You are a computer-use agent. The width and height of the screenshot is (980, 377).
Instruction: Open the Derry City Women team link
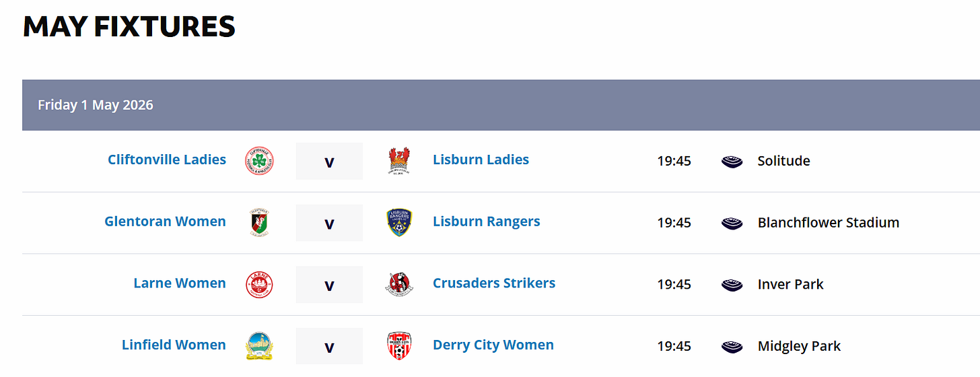(x=493, y=345)
